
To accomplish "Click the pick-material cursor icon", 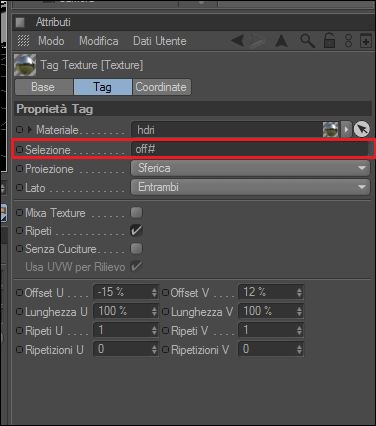I will (x=361, y=129).
